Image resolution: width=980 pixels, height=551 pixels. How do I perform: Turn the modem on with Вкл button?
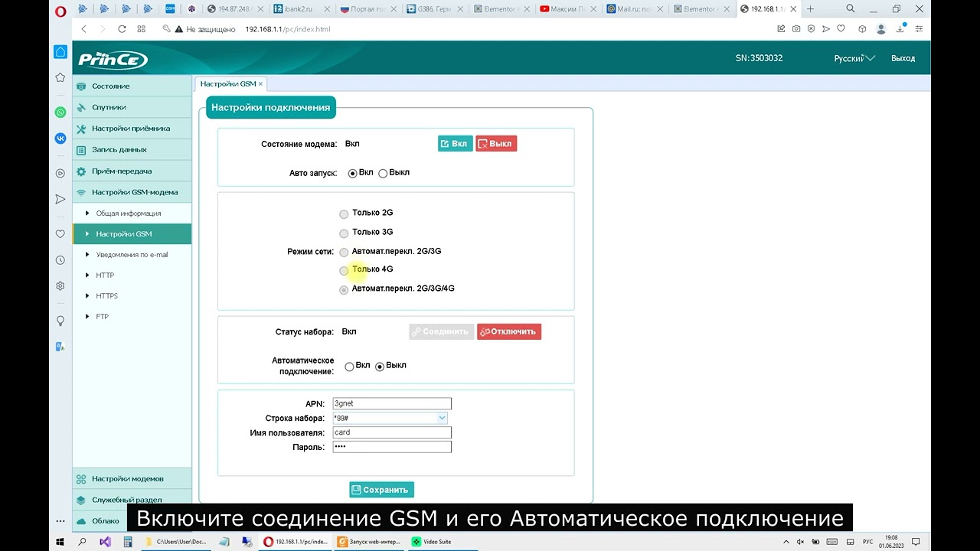(x=455, y=144)
